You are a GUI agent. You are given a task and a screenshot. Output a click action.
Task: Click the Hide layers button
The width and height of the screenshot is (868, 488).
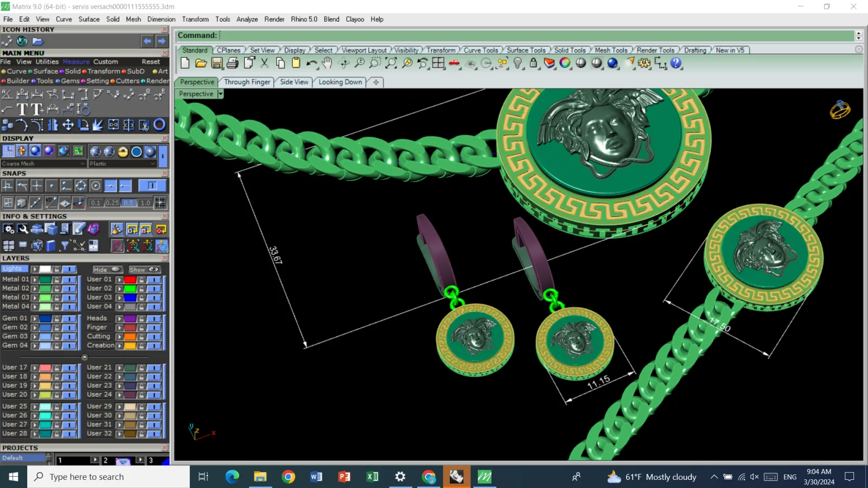(107, 269)
